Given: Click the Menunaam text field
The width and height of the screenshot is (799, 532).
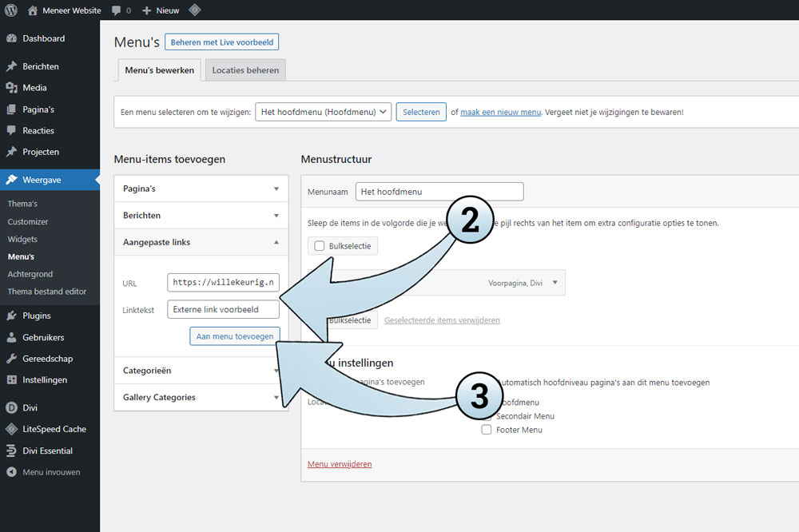Looking at the screenshot, I should pyautogui.click(x=439, y=192).
